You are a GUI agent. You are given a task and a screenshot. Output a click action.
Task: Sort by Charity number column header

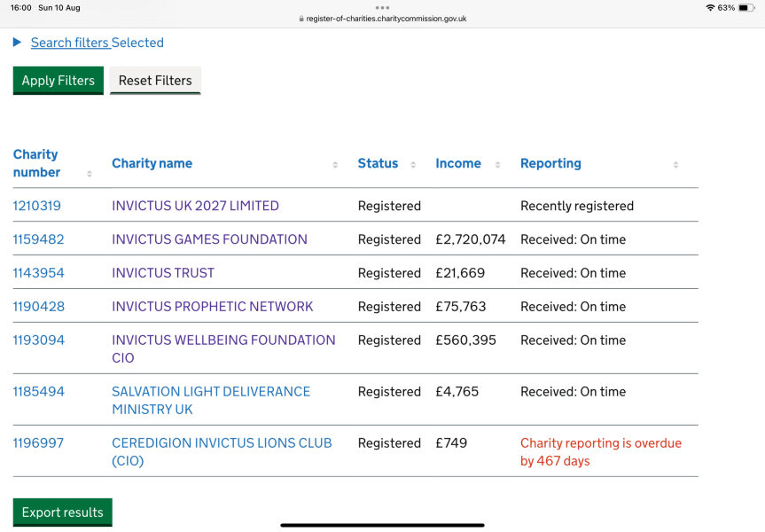[x=36, y=163]
